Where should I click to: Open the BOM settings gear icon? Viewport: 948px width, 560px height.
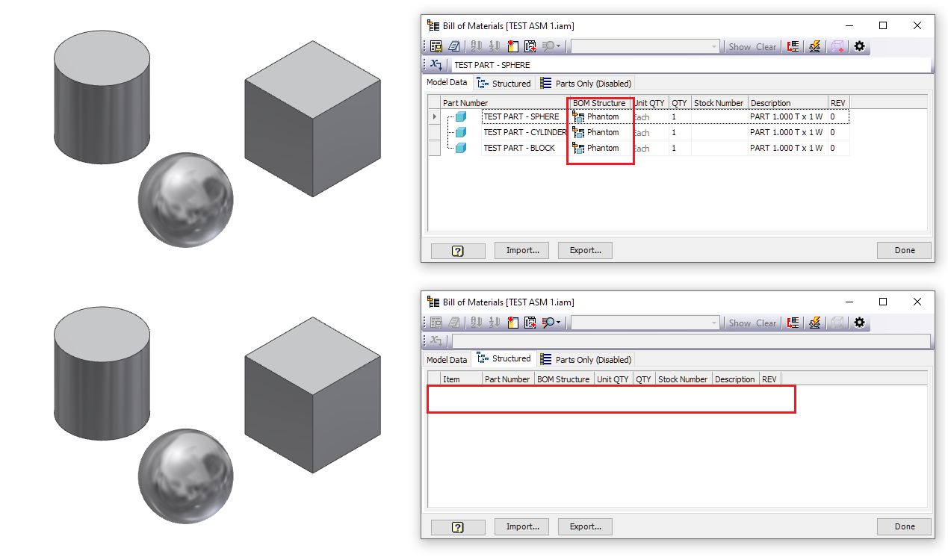click(x=859, y=46)
